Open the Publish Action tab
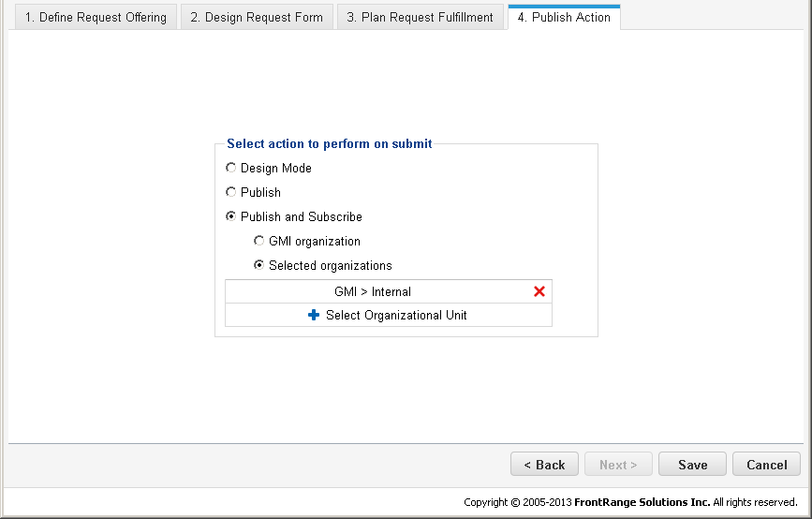 564,17
